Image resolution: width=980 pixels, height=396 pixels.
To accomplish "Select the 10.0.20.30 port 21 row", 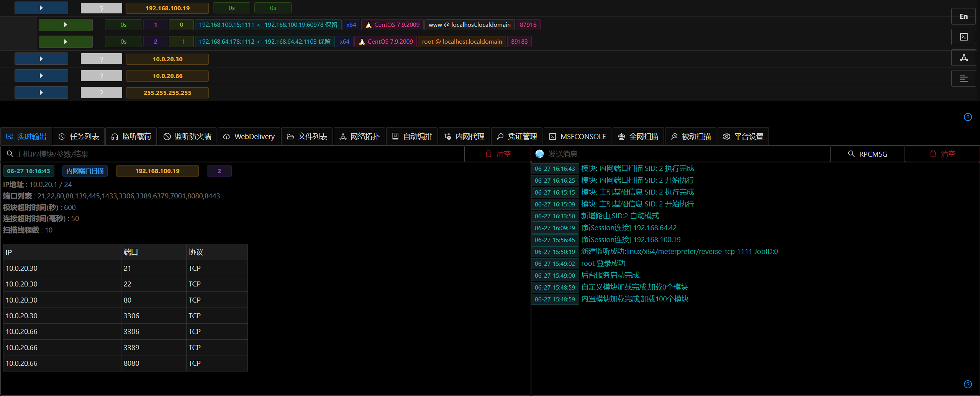I will [125, 268].
